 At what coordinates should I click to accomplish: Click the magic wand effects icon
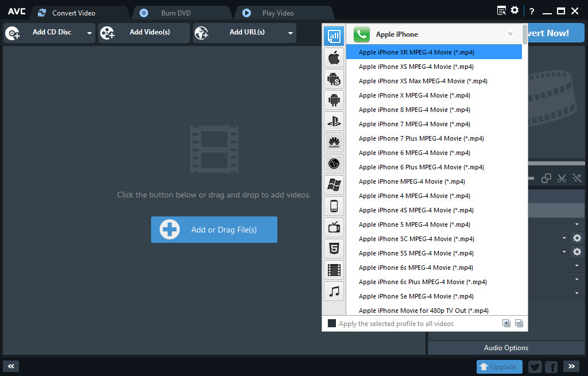(x=577, y=178)
